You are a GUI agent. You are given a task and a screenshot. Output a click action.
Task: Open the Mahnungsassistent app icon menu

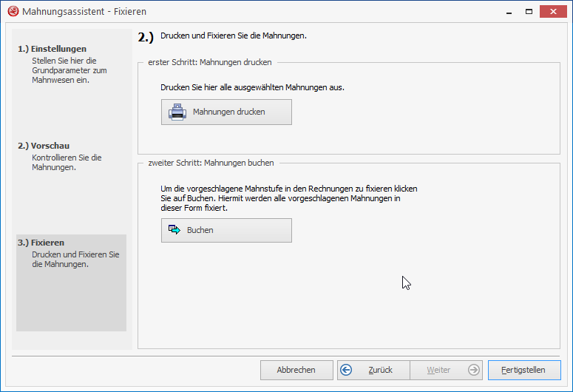12,12
